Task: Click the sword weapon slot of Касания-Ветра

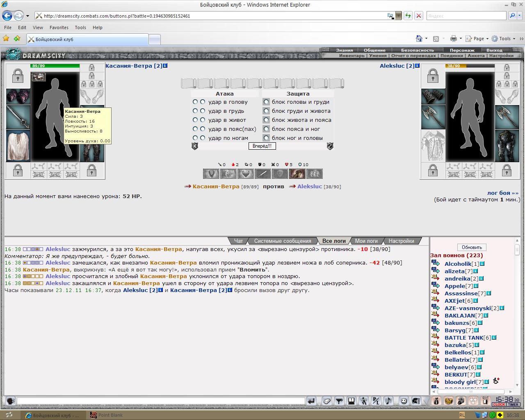Action: [x=18, y=117]
